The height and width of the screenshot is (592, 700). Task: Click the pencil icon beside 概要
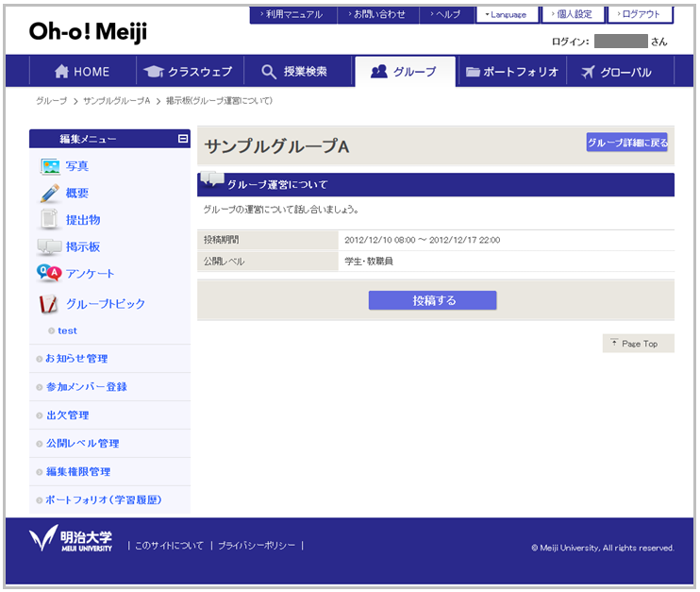pos(50,194)
